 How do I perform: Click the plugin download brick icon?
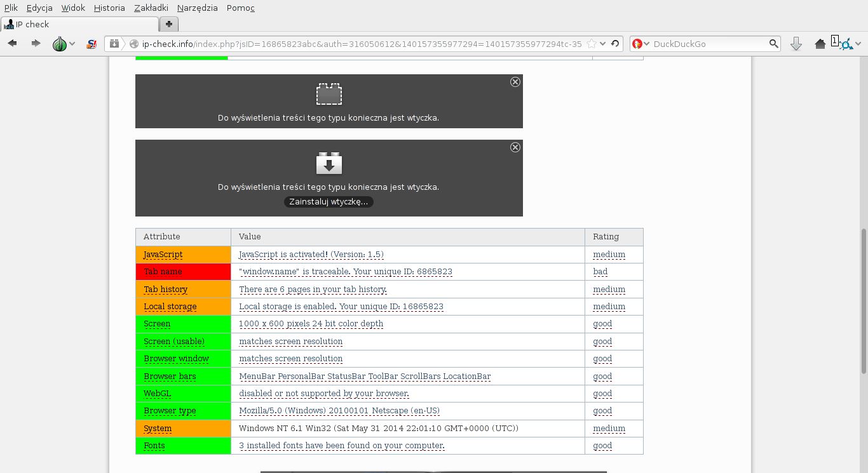pyautogui.click(x=329, y=163)
